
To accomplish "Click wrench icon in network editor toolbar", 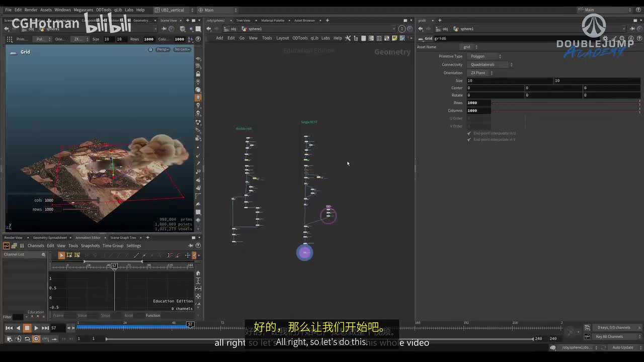I will click(x=348, y=38).
